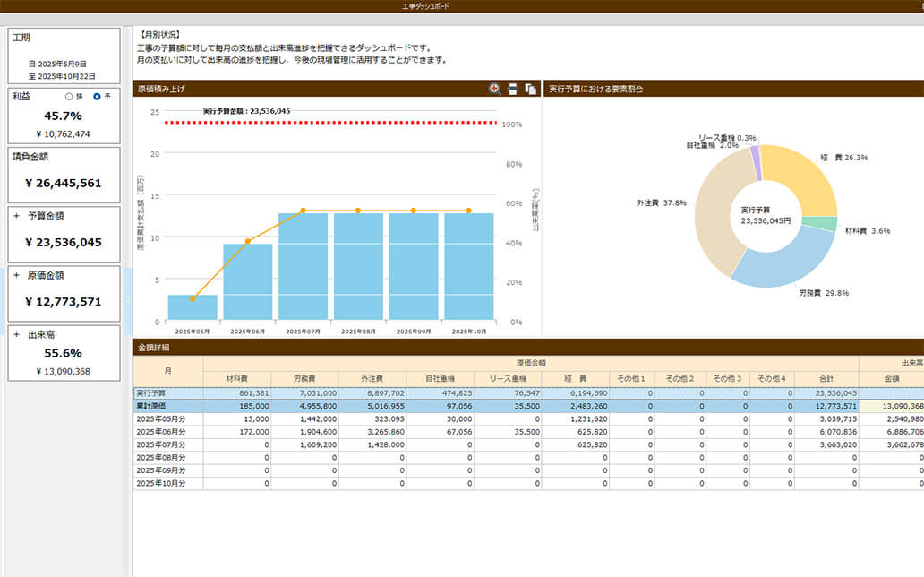Expand the 原価金額 panel with plus sign

[16, 275]
